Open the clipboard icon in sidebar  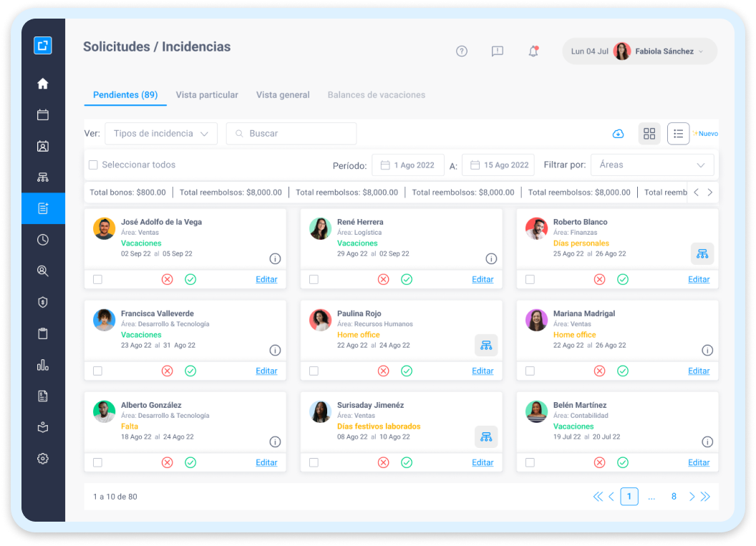point(43,333)
